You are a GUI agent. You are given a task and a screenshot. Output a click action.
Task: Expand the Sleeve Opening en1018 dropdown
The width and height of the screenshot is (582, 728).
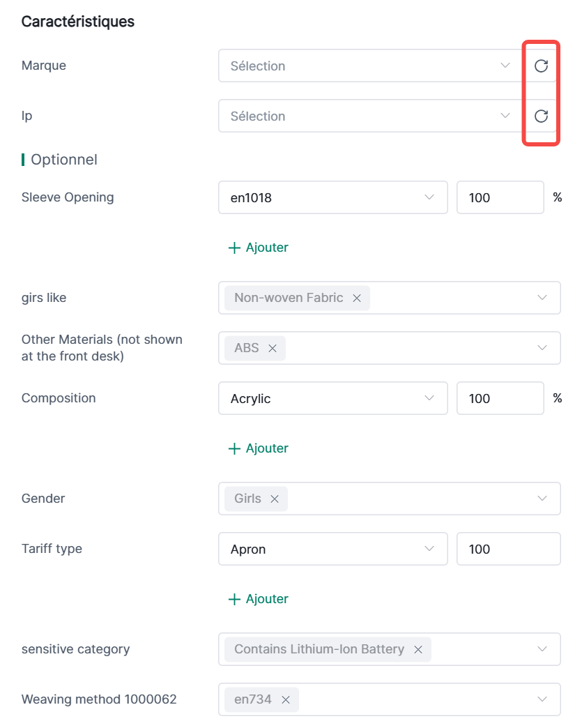click(x=332, y=198)
